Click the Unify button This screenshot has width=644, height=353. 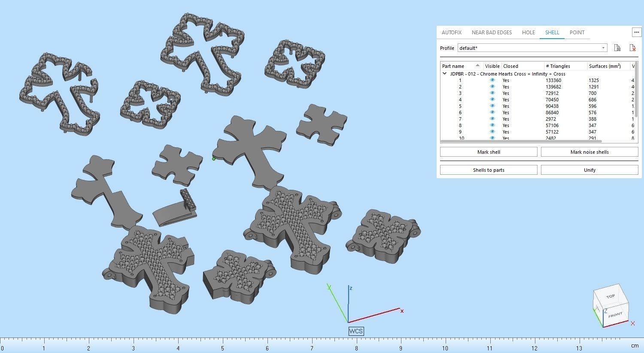pos(589,170)
